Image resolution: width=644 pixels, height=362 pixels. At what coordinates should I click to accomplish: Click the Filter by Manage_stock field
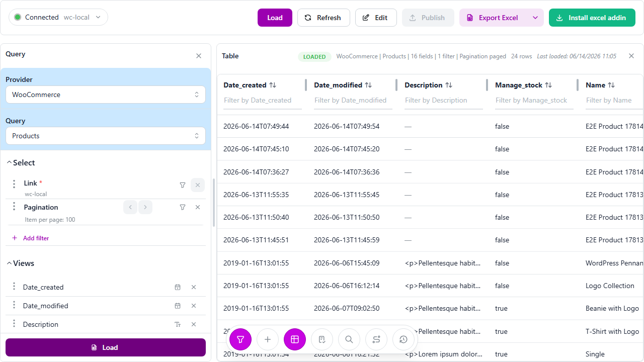point(534,101)
